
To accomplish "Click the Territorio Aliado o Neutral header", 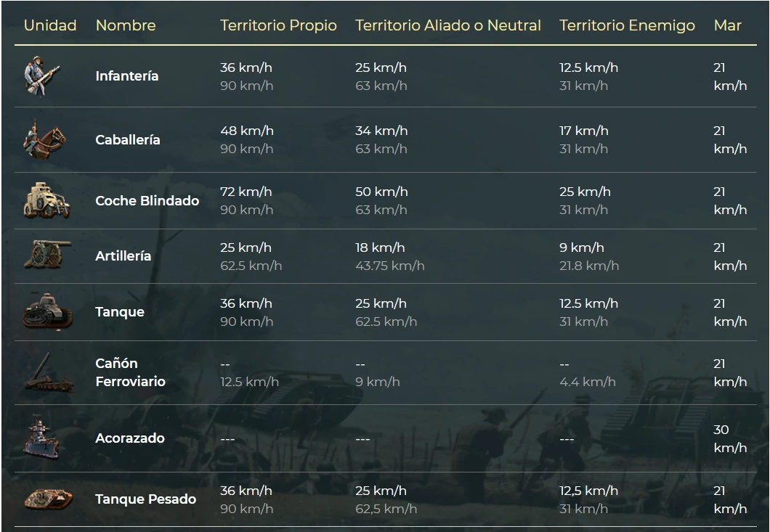I will [447, 25].
